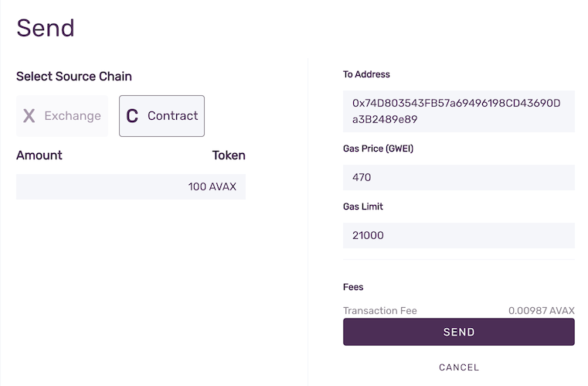Click the Amount label
The width and height of the screenshot is (588, 386).
tap(39, 155)
